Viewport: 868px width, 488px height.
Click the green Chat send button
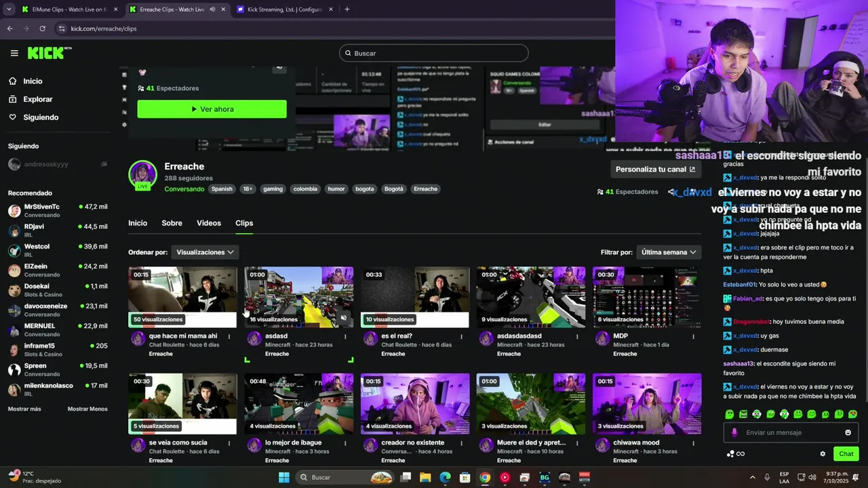point(846,454)
